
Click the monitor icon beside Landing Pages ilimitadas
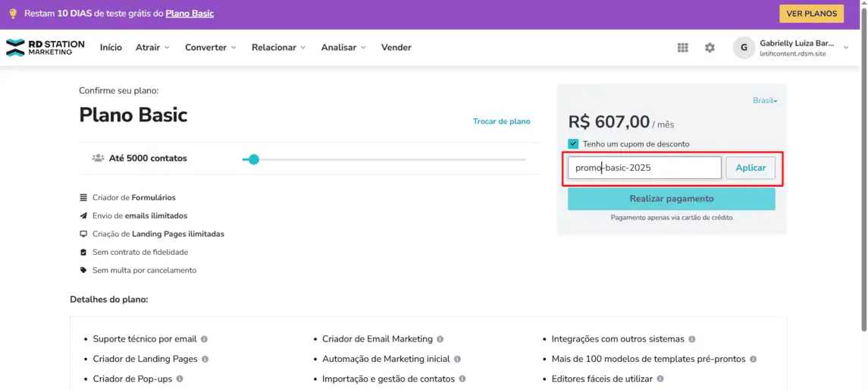tap(83, 234)
